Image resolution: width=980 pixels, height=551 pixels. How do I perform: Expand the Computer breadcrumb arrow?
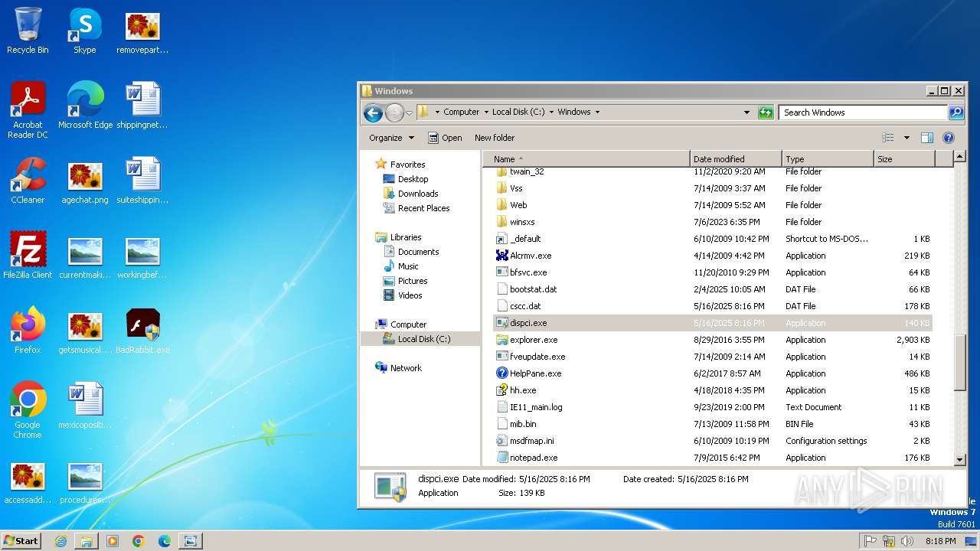point(486,112)
